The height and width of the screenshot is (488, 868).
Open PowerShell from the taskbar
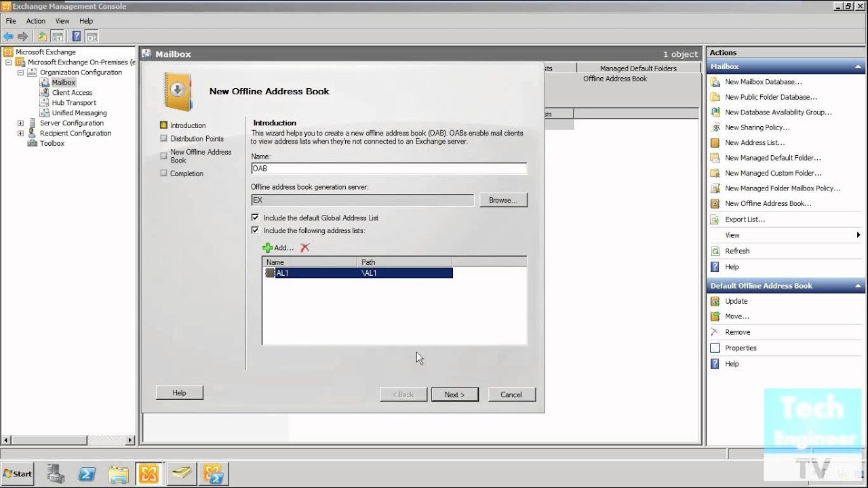pyautogui.click(x=87, y=474)
